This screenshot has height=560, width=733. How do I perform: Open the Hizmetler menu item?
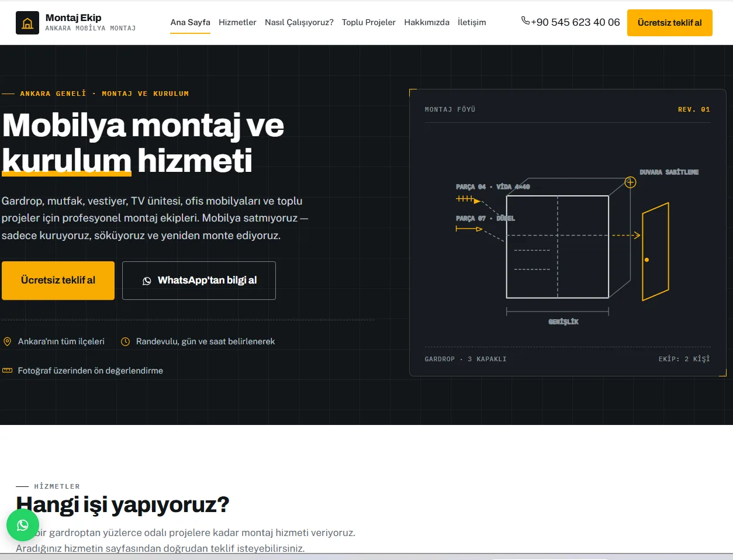point(237,22)
